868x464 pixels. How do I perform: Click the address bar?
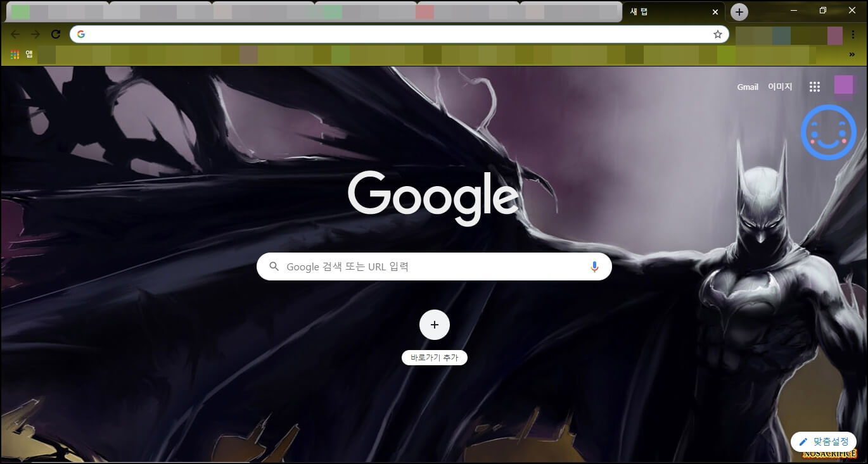[x=399, y=34]
